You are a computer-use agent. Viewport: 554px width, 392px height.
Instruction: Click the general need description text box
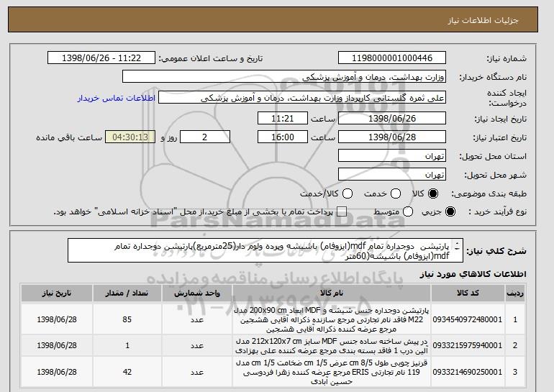tap(265, 250)
